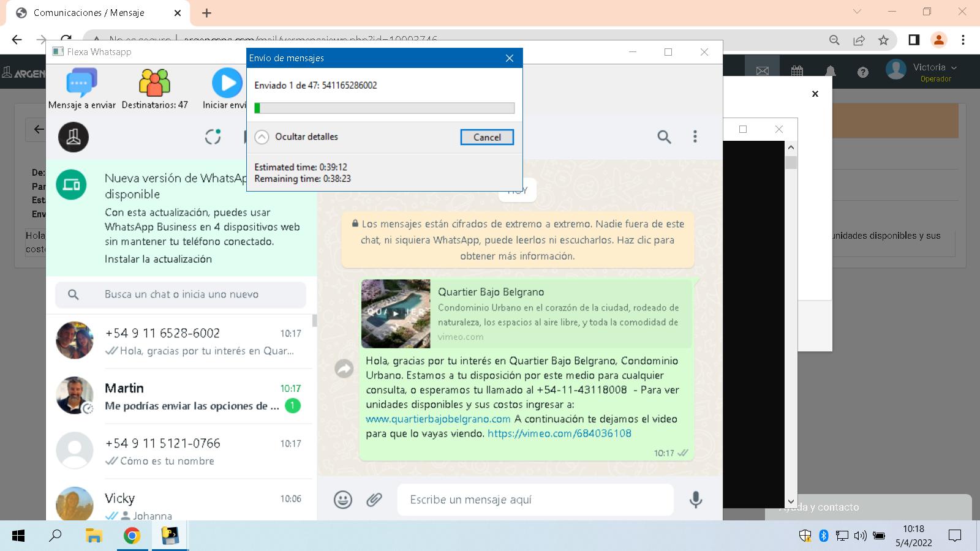Switch to Chrome in taskbar
This screenshot has height=551, width=980.
132,536
